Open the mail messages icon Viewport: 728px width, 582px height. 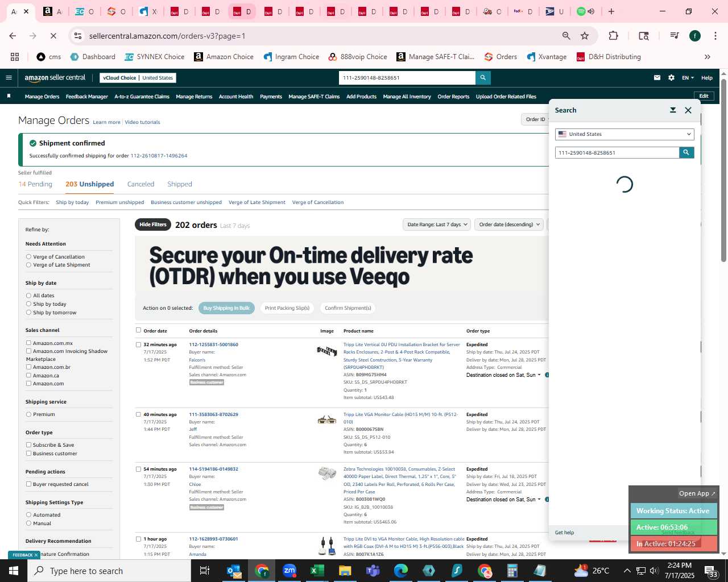(657, 78)
